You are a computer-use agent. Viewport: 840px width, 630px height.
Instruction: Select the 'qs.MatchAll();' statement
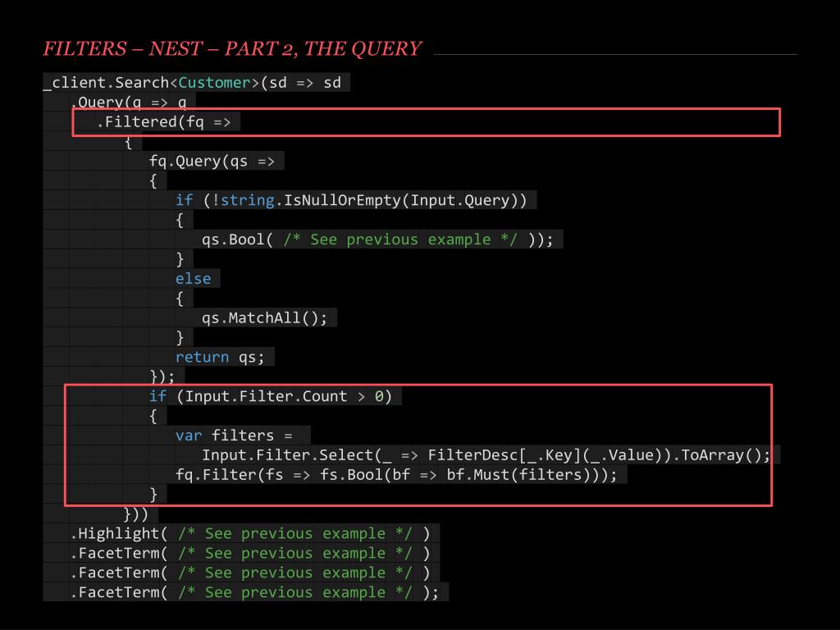point(262,317)
